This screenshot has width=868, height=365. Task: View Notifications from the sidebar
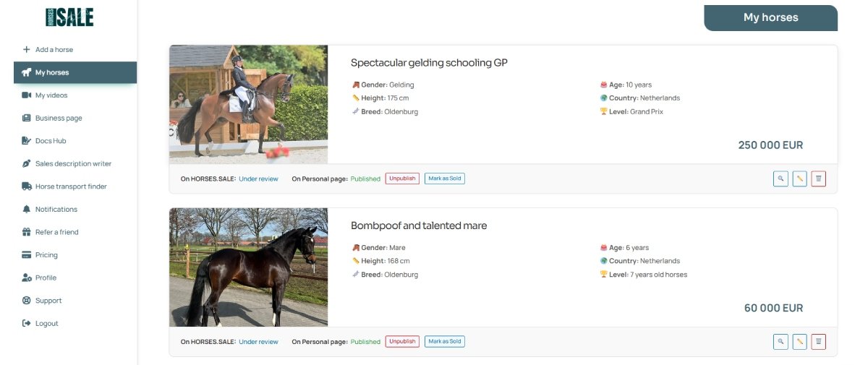pyautogui.click(x=56, y=209)
